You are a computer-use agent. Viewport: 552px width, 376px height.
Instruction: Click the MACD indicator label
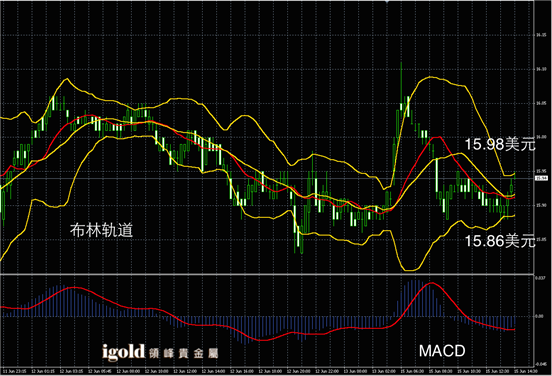point(442,351)
